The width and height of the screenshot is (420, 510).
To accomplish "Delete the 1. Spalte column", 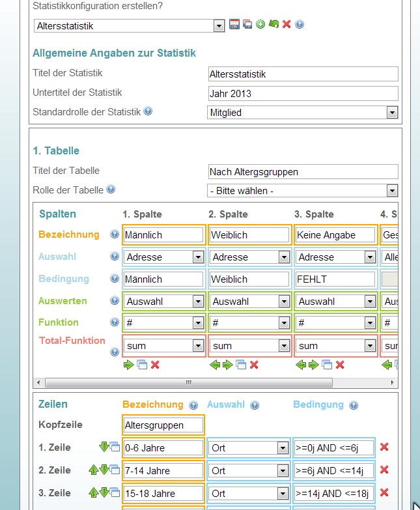I will pos(155,365).
